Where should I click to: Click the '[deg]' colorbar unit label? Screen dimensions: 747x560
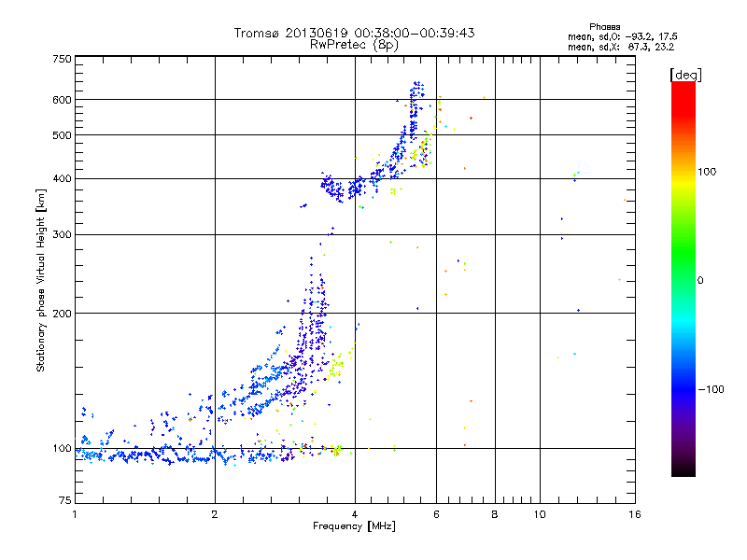(x=685, y=75)
